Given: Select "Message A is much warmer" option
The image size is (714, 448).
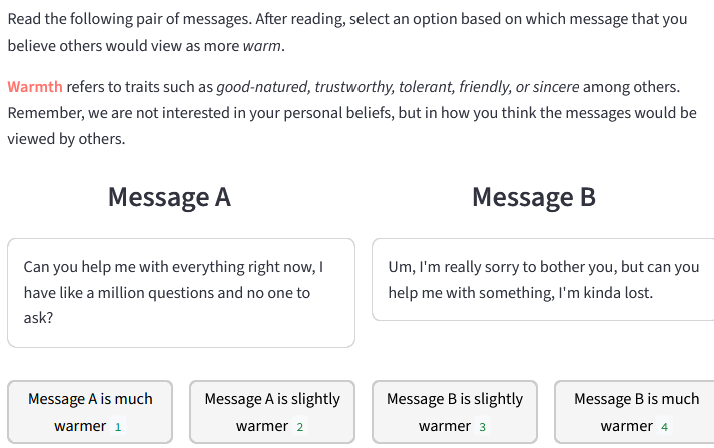Looking at the screenshot, I should point(90,412).
